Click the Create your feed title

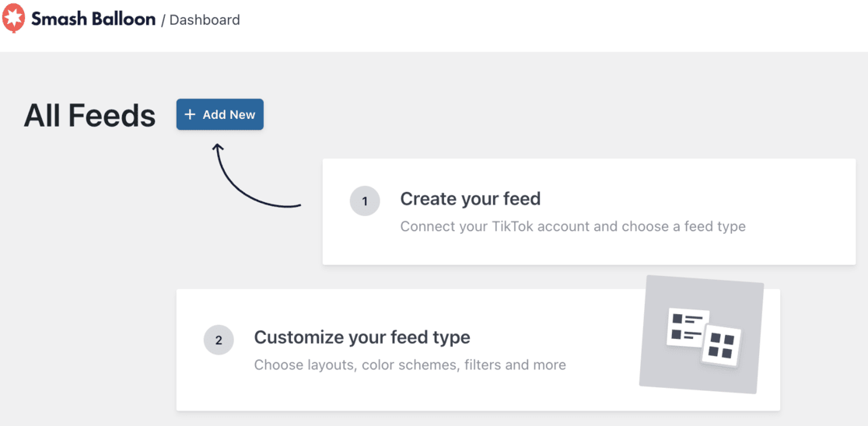click(x=470, y=199)
